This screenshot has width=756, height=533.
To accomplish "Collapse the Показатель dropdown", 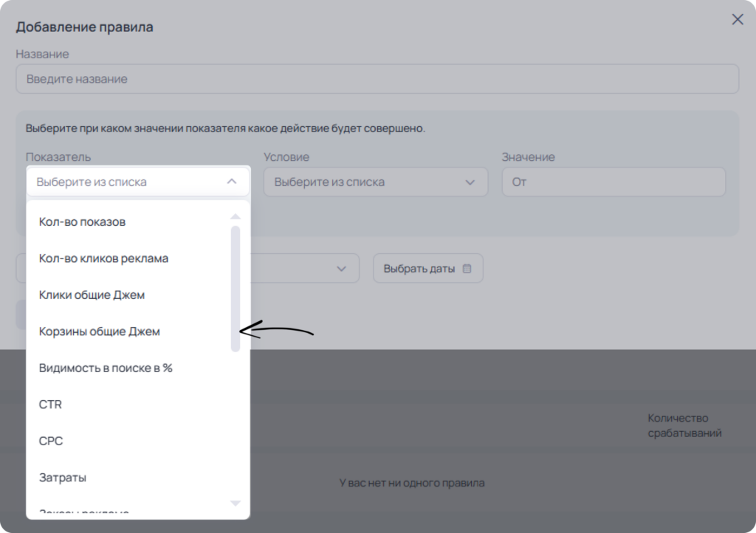I will (138, 182).
